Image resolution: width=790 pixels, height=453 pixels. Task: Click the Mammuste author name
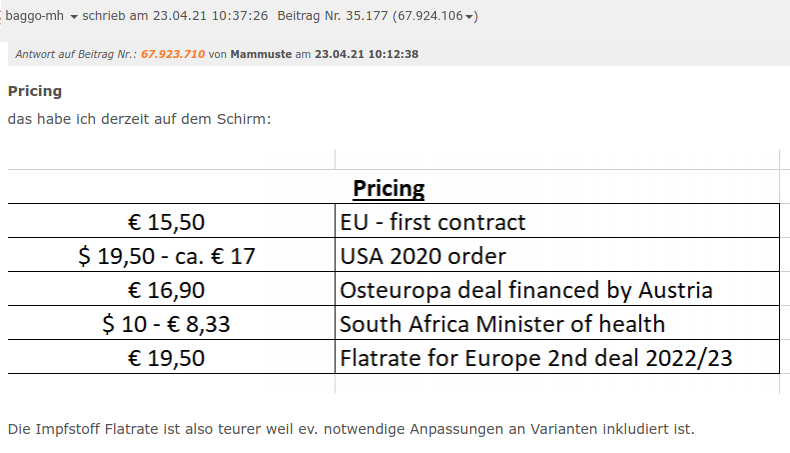click(260, 54)
